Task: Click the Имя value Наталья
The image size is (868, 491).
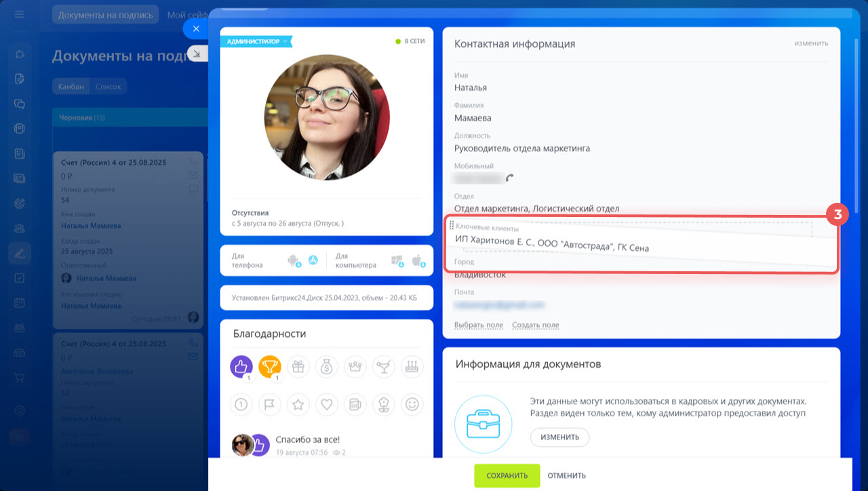Action: tap(471, 87)
